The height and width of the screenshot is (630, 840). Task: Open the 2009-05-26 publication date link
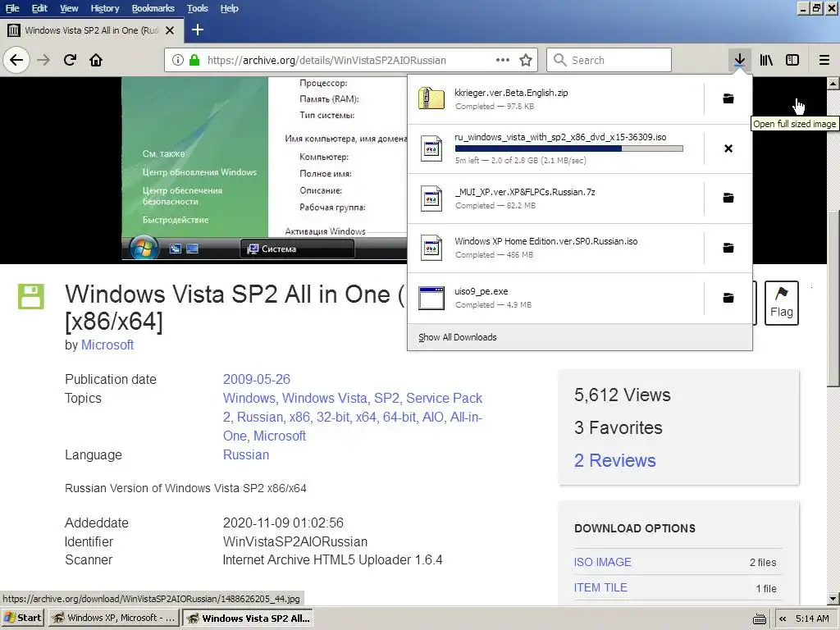tap(257, 379)
